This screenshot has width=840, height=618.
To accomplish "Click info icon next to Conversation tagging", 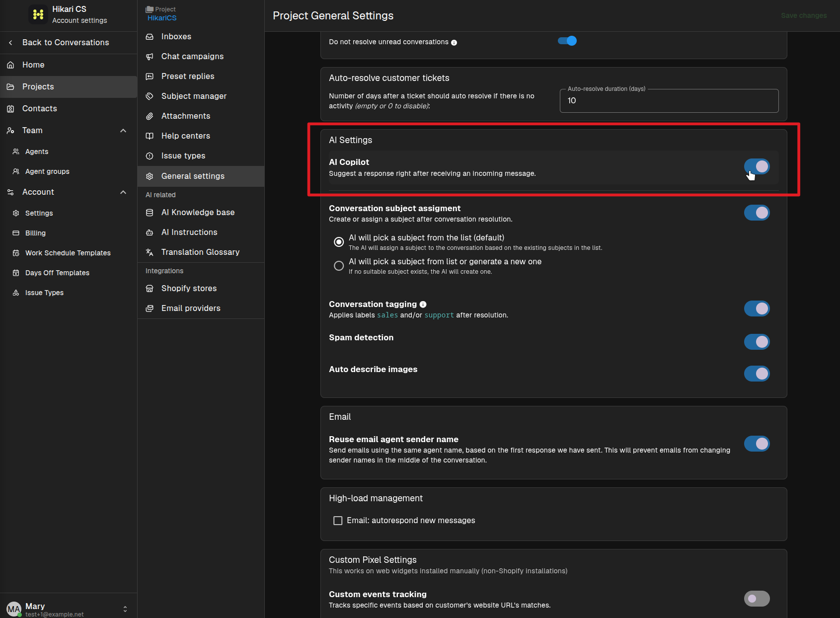I will [x=423, y=305].
